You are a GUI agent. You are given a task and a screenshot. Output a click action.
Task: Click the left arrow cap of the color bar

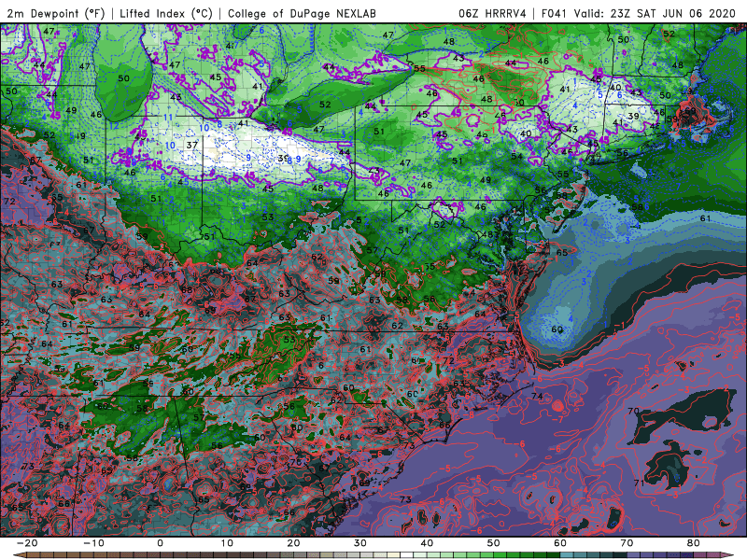tap(19, 555)
